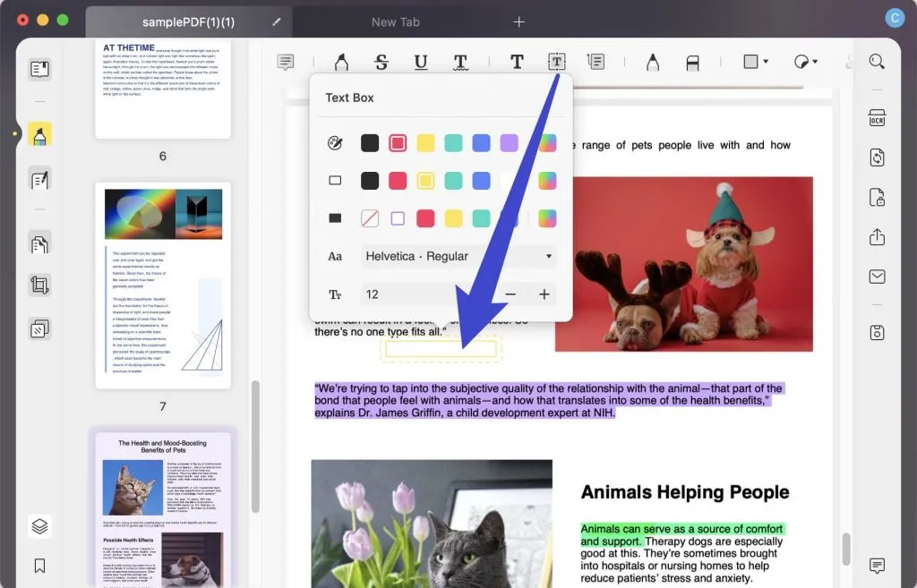Open the bookmark panel icon

click(x=39, y=566)
